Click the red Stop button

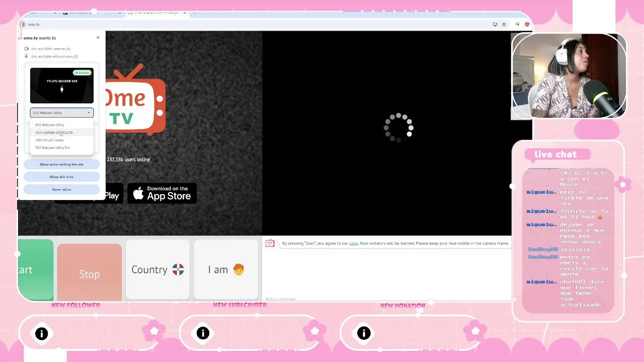(89, 273)
